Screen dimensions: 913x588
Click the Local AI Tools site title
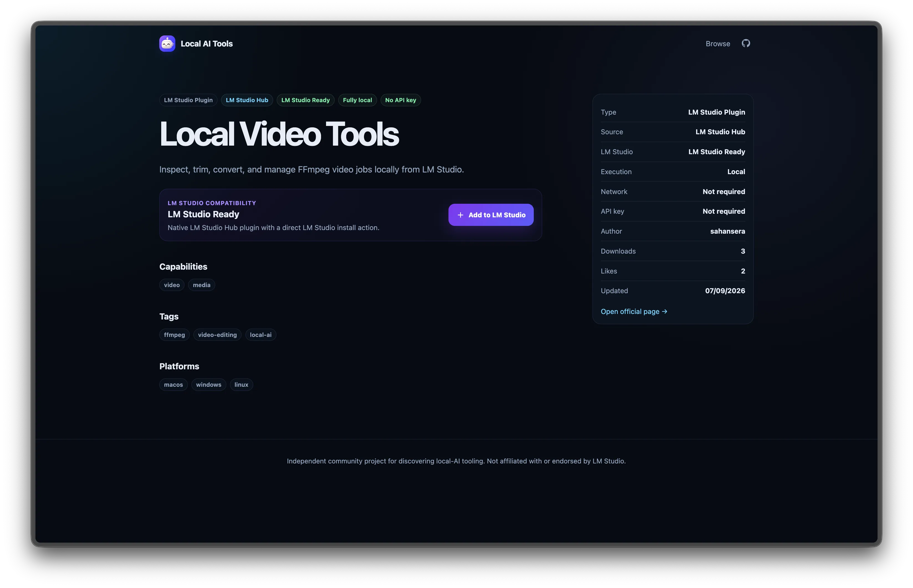(206, 43)
